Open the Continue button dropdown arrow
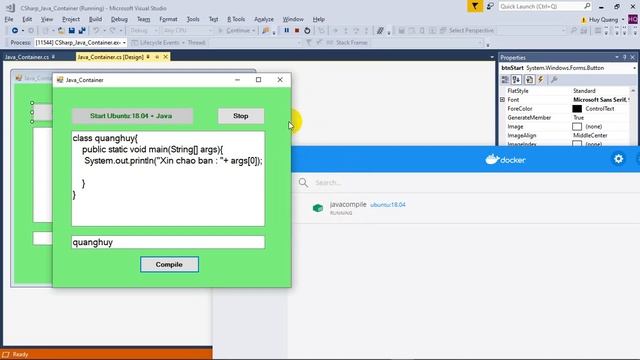Image resolution: width=640 pixels, height=360 pixels. pyautogui.click(x=253, y=31)
